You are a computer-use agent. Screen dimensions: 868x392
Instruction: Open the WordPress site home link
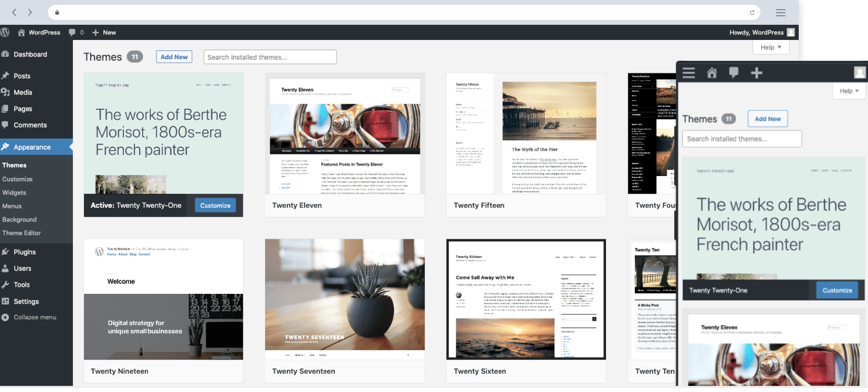[x=39, y=32]
